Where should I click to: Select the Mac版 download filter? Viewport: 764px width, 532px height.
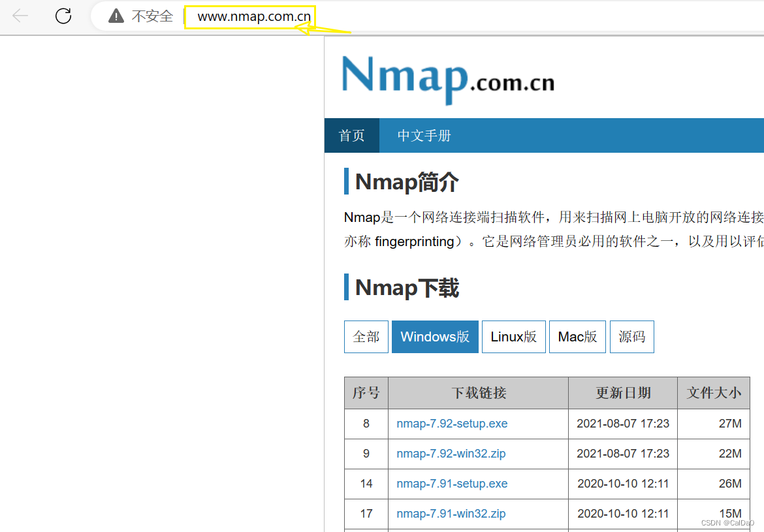[577, 337]
